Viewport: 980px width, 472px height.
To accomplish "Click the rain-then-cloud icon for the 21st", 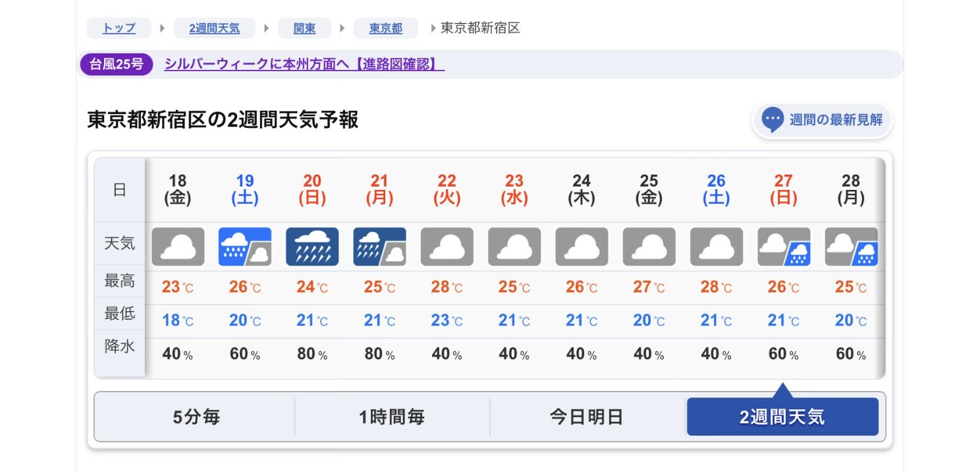I will pyautogui.click(x=379, y=247).
